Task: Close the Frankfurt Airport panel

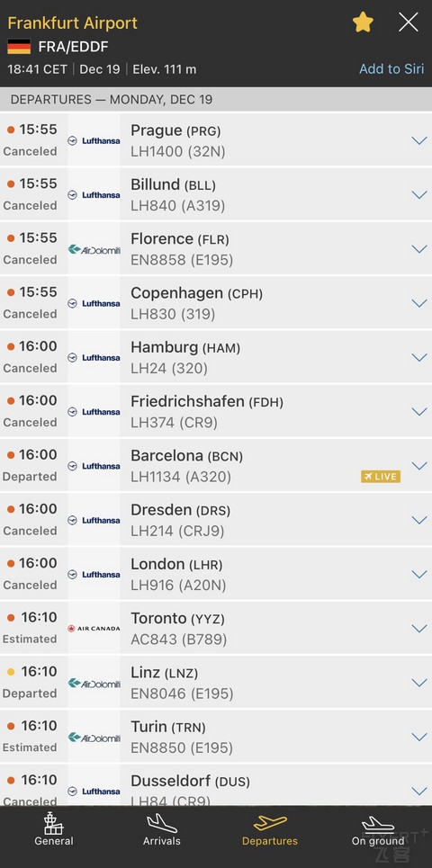Action: click(409, 22)
